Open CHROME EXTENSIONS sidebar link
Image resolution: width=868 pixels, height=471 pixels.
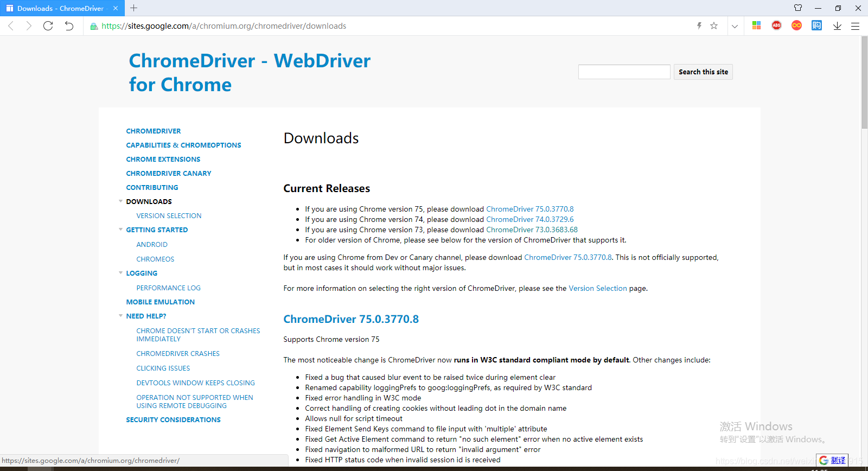163,160
